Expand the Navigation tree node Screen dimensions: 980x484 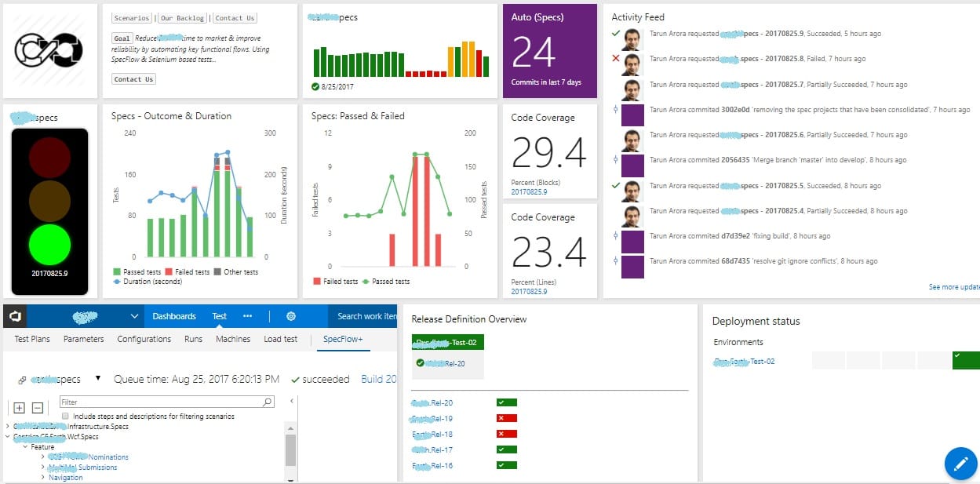(43, 478)
